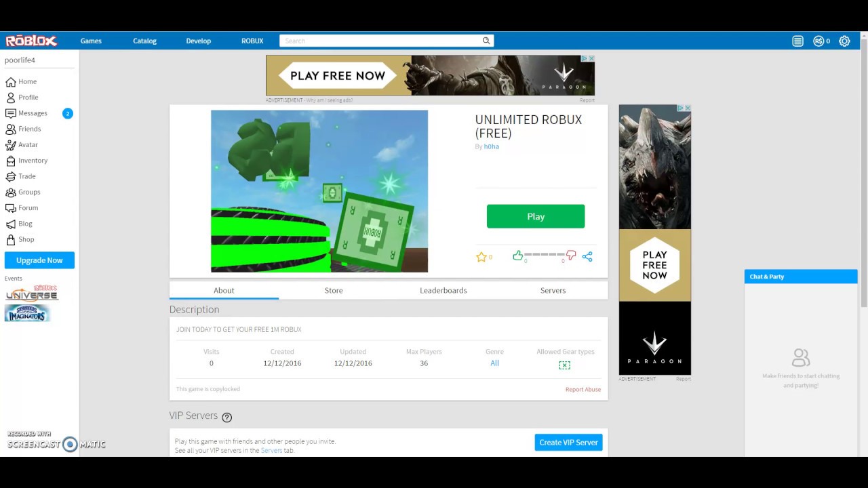Click the allowed gear types icon
Viewport: 868px width, 488px height.
tap(564, 365)
